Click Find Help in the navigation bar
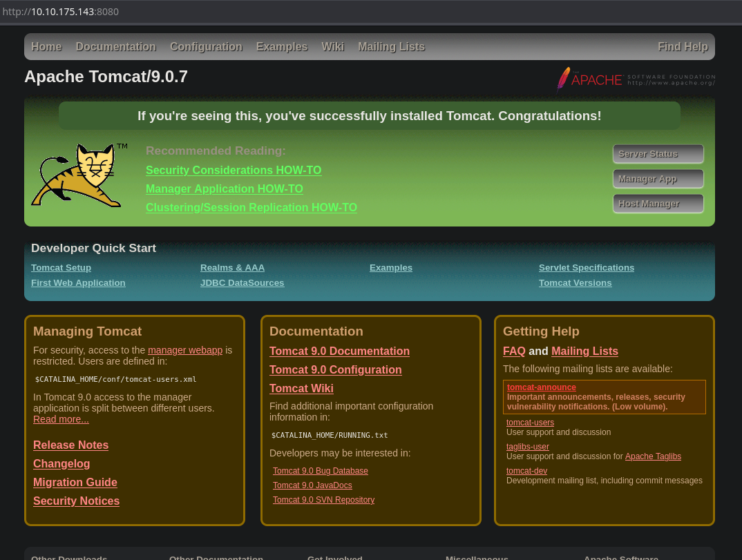The image size is (742, 560). 683,47
